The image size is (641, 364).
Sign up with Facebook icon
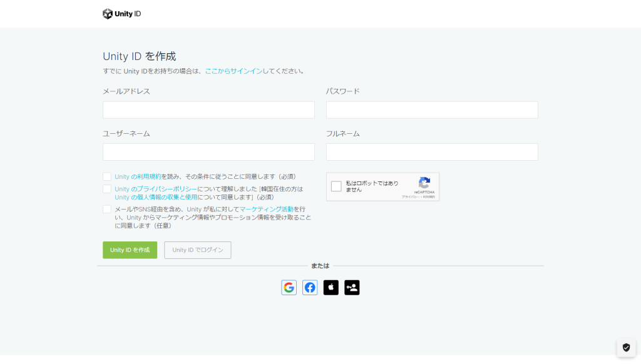pyautogui.click(x=310, y=288)
